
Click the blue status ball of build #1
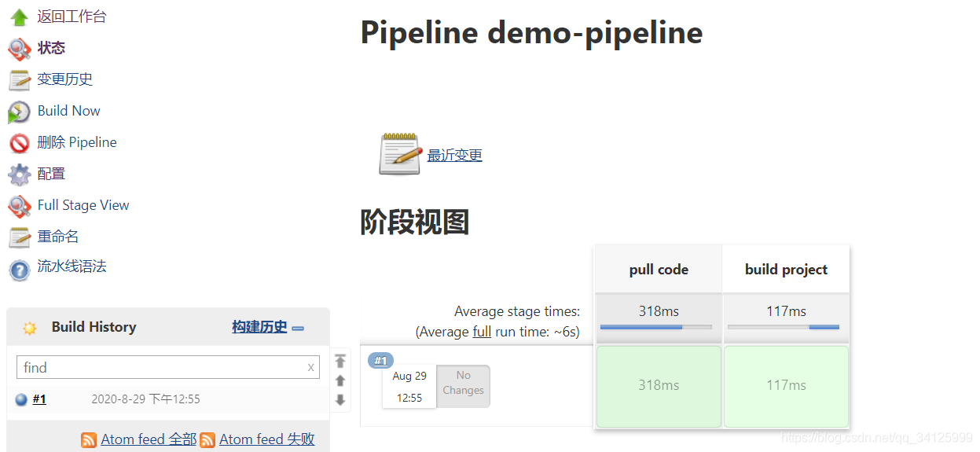point(21,399)
